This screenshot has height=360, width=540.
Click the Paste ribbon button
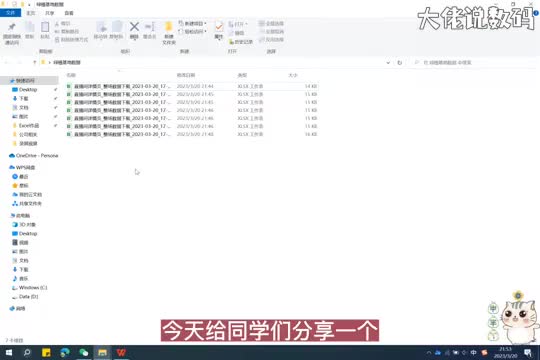pos(45,30)
